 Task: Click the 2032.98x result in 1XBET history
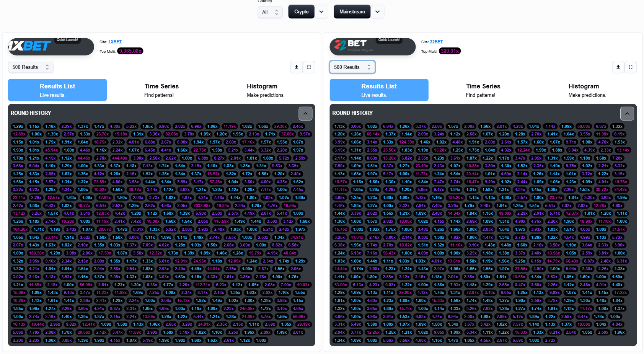click(x=202, y=206)
